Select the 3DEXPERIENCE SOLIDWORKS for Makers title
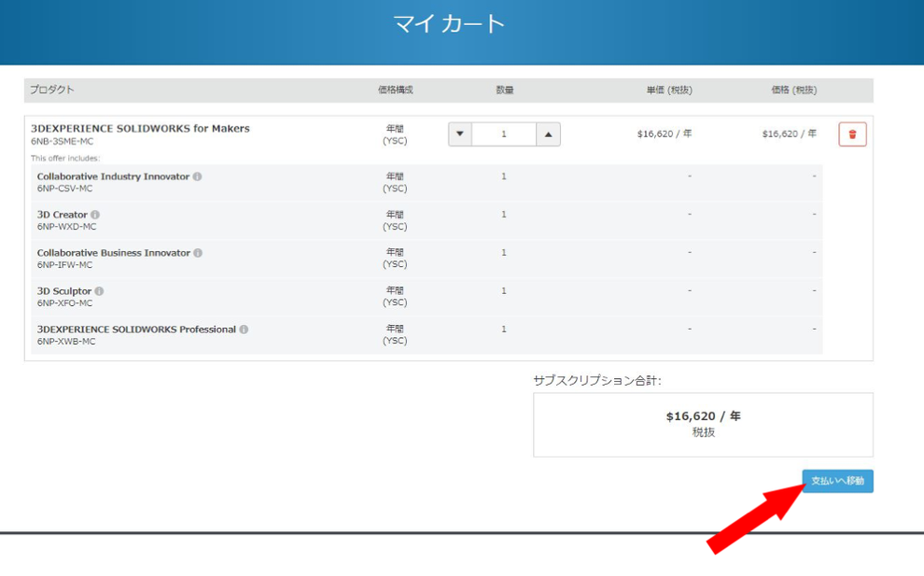The height and width of the screenshot is (576, 924). 140,129
